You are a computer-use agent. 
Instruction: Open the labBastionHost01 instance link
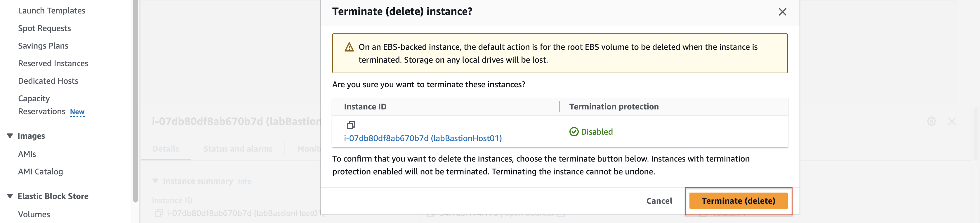(423, 138)
